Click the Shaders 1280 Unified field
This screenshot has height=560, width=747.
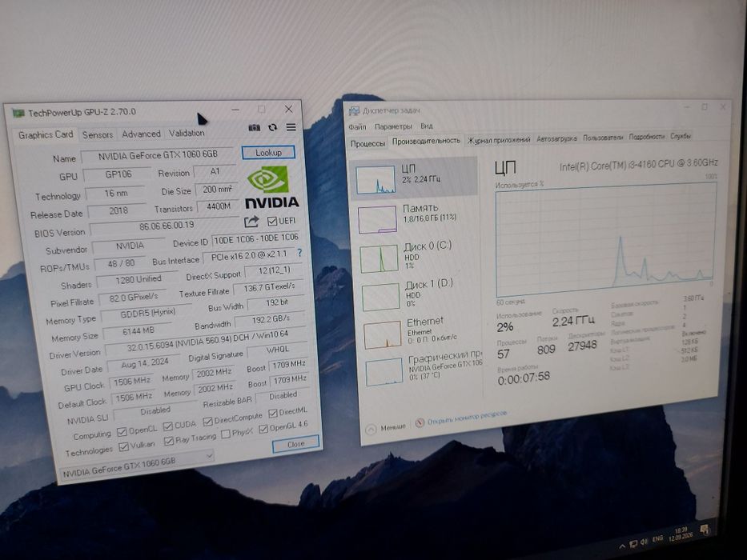[x=139, y=279]
